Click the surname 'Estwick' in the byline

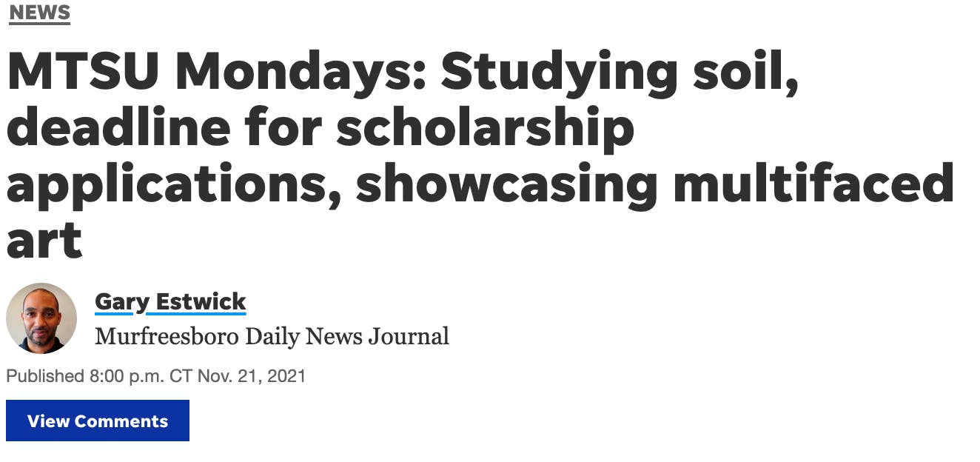coord(201,302)
